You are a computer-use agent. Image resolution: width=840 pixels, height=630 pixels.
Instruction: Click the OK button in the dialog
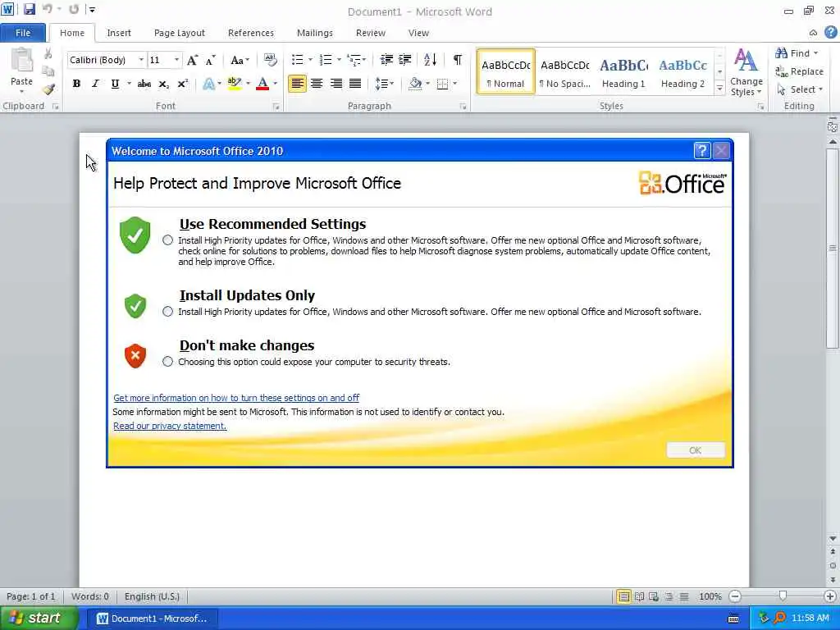tap(696, 450)
